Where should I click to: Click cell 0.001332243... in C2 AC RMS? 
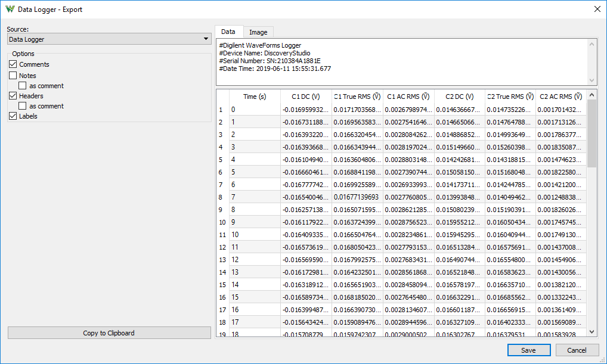click(x=561, y=297)
